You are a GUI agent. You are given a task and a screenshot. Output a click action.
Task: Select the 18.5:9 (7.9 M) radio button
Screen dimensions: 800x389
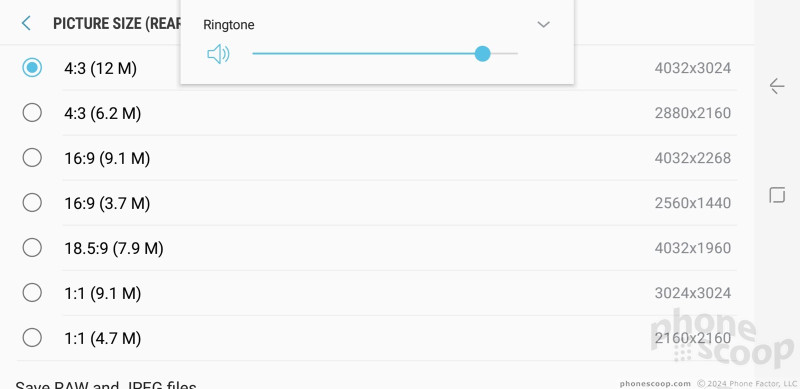[x=32, y=248]
